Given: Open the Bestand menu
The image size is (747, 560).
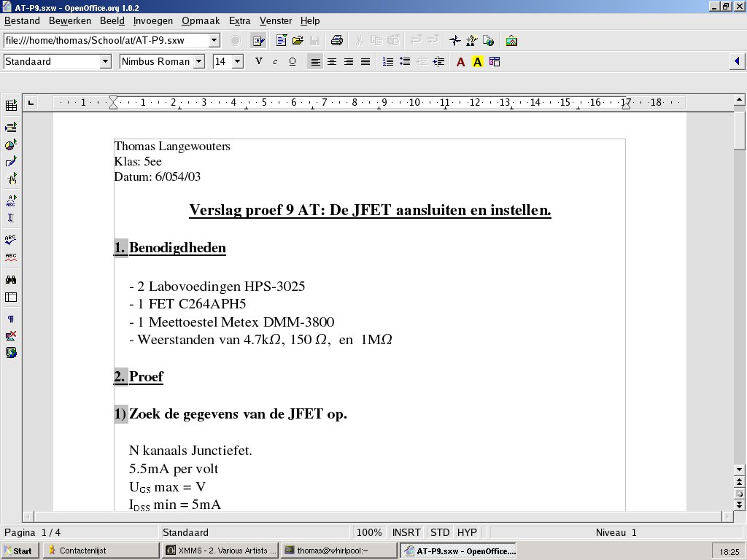Looking at the screenshot, I should 22,21.
